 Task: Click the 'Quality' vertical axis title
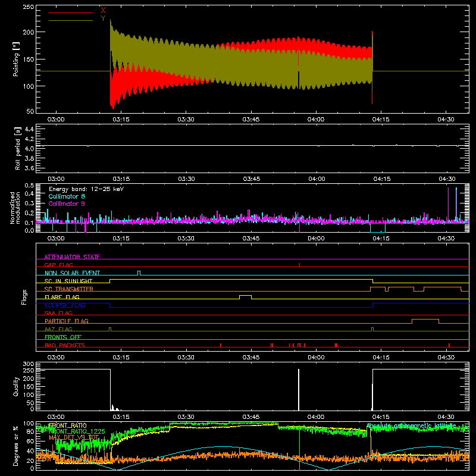(x=16, y=386)
